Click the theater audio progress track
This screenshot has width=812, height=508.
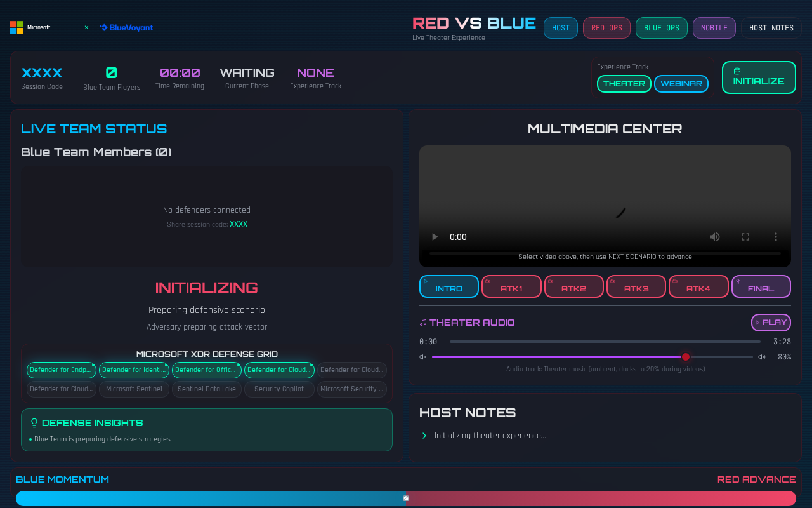click(605, 342)
